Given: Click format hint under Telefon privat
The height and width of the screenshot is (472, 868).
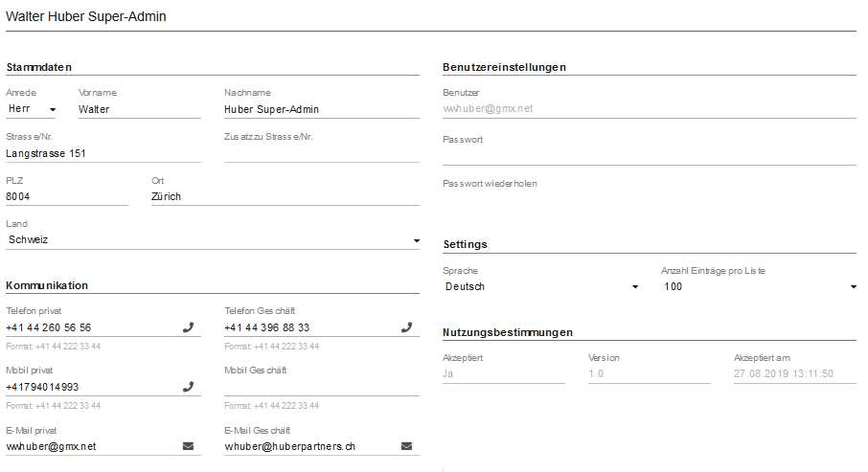Looking at the screenshot, I should click(53, 347).
